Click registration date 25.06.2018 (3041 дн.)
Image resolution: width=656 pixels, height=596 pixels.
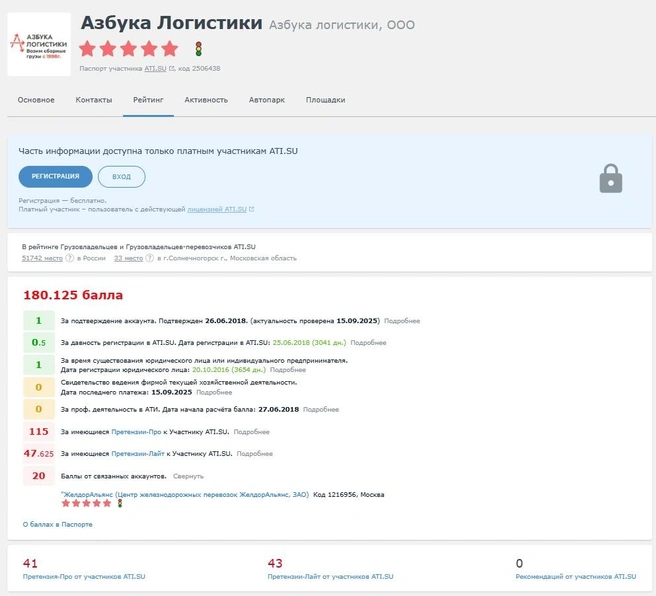[x=309, y=343]
